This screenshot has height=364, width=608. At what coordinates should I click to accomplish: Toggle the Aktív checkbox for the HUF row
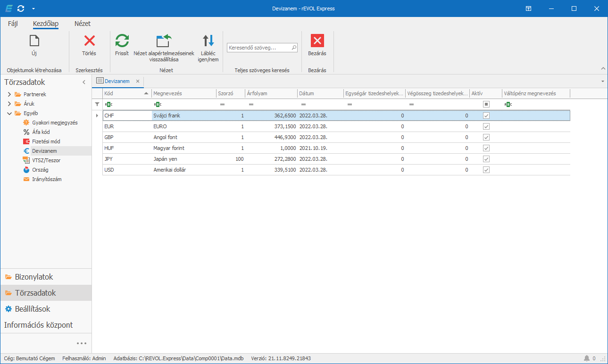coord(486,148)
